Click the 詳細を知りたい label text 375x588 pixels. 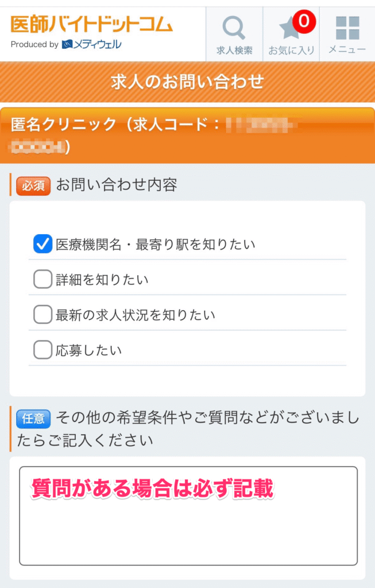(x=102, y=280)
